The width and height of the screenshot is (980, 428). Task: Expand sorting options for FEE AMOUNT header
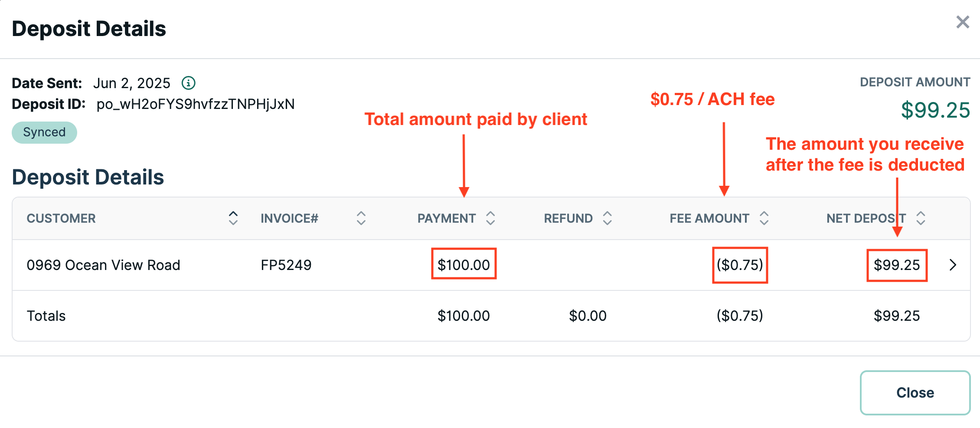click(764, 218)
